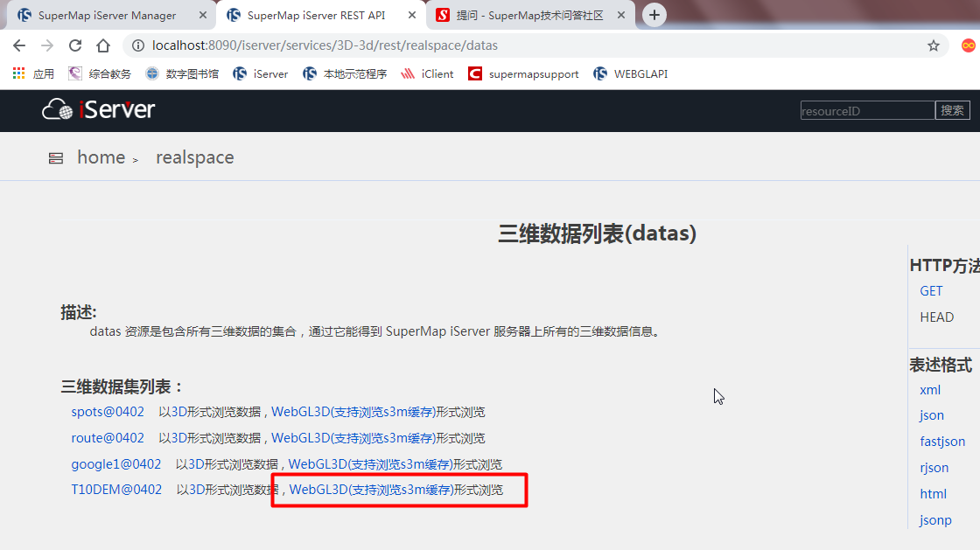Select the jsonp output format
The image size is (980, 550).
click(935, 520)
